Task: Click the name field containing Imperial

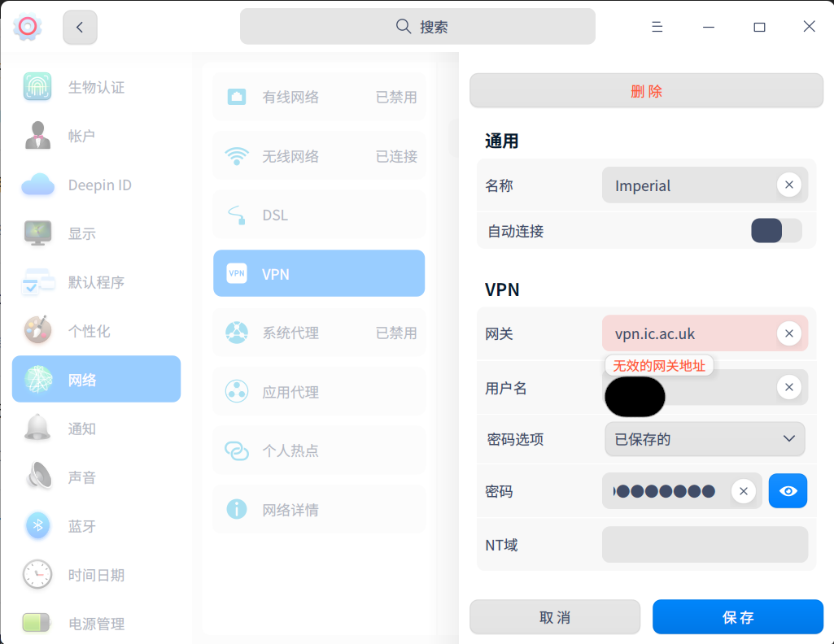Action: pyautogui.click(x=705, y=185)
